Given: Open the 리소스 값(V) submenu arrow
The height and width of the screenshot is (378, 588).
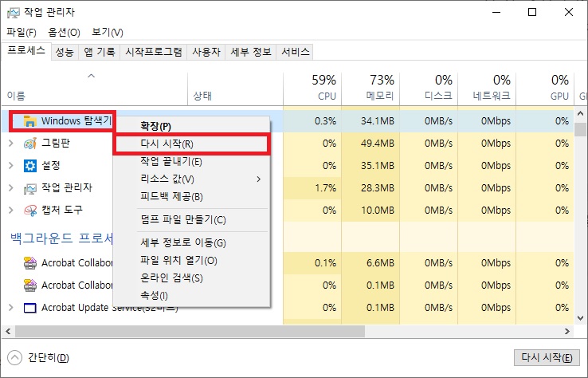Looking at the screenshot, I should click(259, 179).
